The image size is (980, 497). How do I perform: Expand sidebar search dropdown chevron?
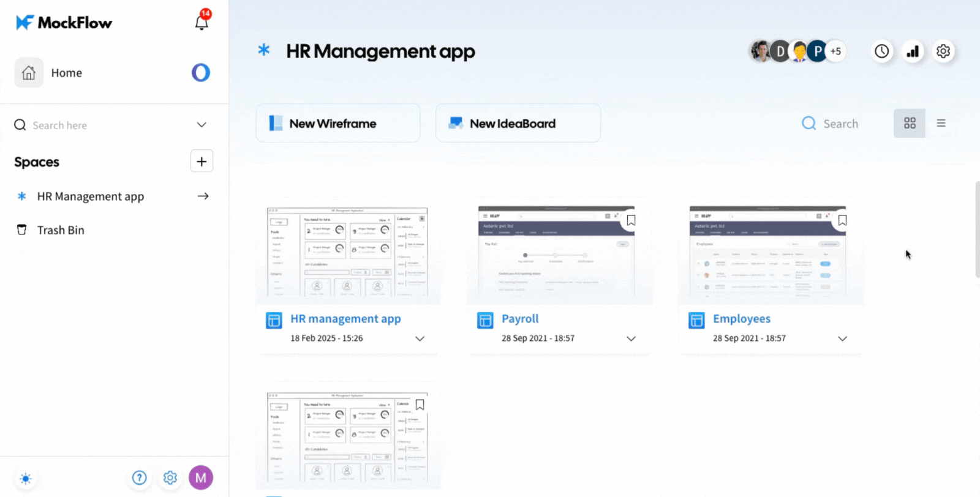tap(202, 125)
